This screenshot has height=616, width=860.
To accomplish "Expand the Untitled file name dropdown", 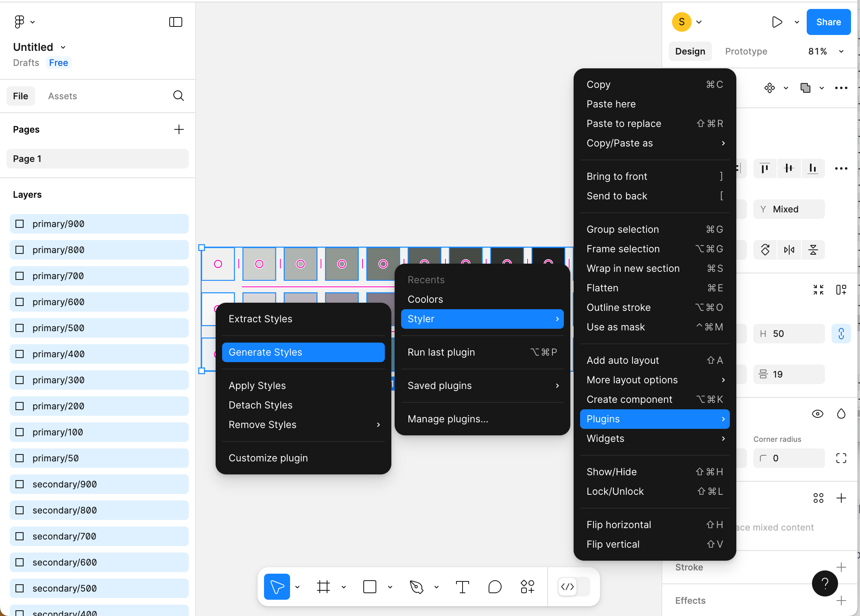I will point(63,47).
